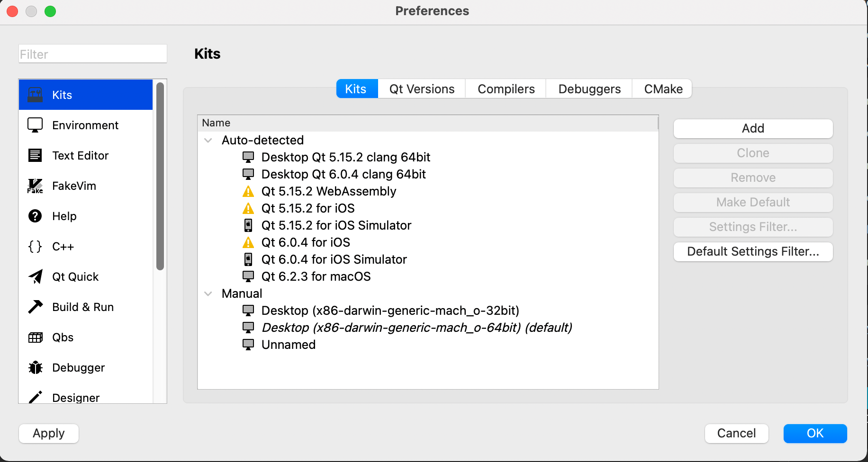Viewport: 868px width, 462px height.
Task: Collapse the Manual kits group
Action: tap(208, 293)
